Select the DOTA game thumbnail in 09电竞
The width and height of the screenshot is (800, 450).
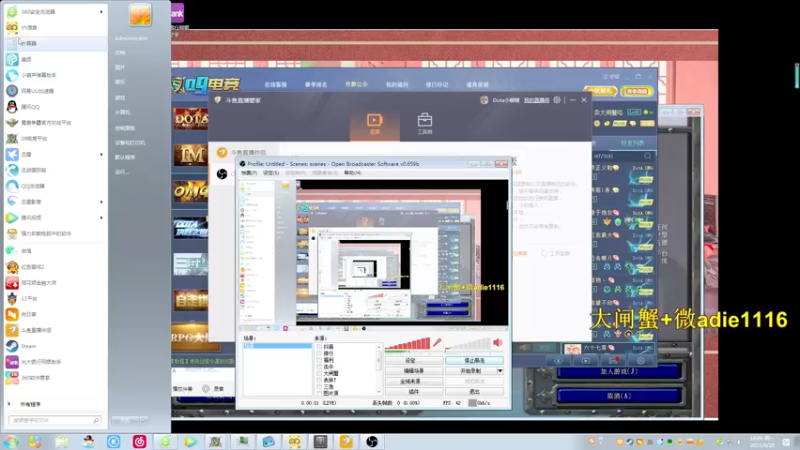point(190,119)
